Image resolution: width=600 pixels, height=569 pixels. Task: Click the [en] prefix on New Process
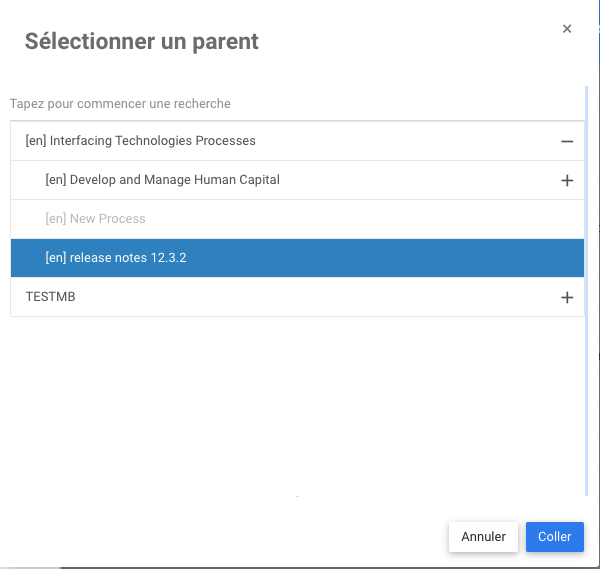point(56,219)
